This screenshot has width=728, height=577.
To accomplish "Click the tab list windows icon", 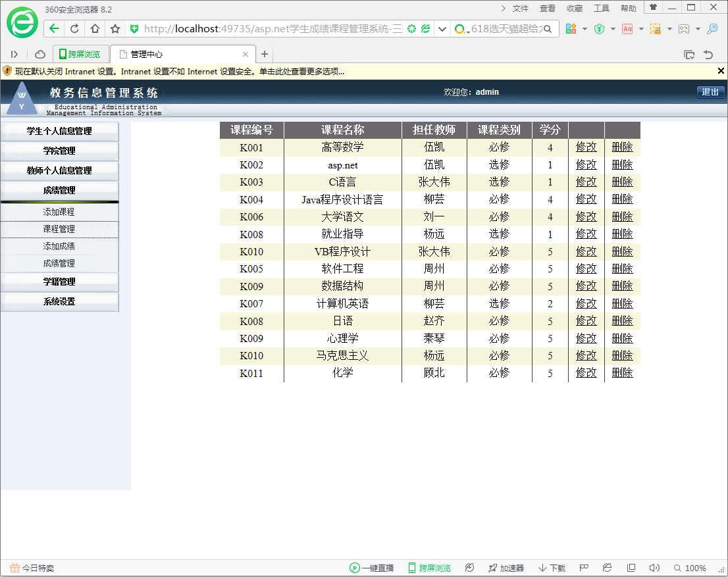I will click(x=689, y=55).
